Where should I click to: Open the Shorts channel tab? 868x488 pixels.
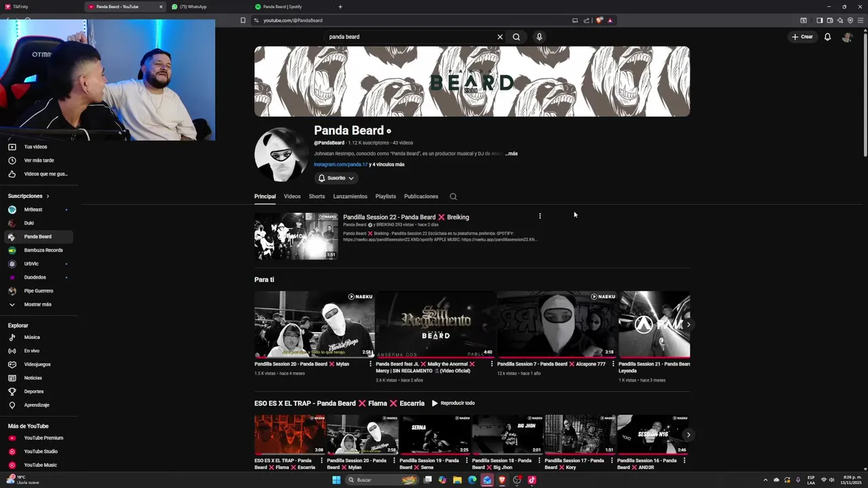pyautogui.click(x=317, y=197)
